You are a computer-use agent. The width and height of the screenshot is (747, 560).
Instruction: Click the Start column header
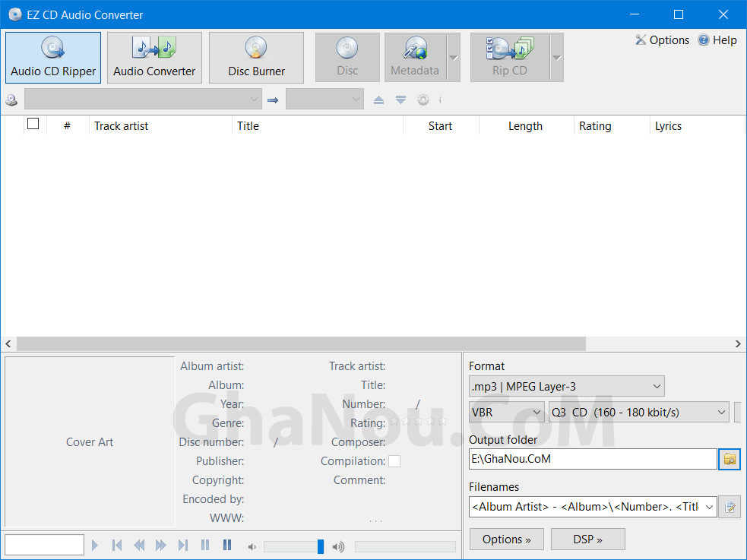click(x=442, y=125)
